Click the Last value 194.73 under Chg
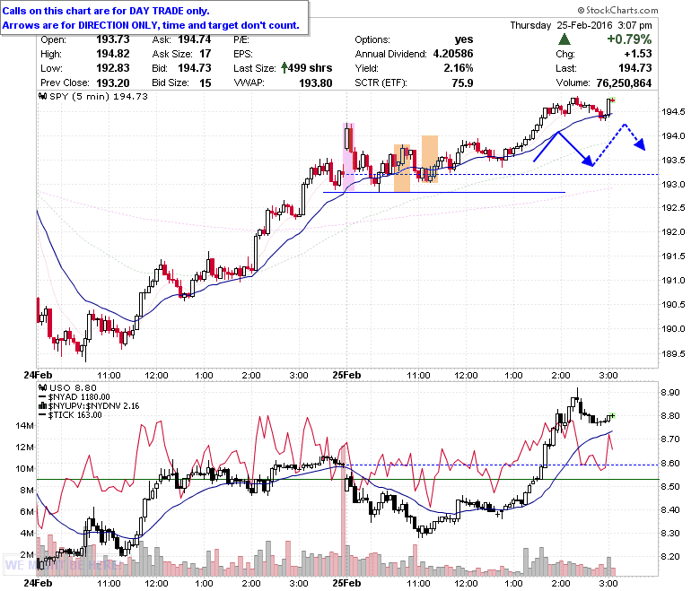The height and width of the screenshot is (591, 700). click(635, 68)
